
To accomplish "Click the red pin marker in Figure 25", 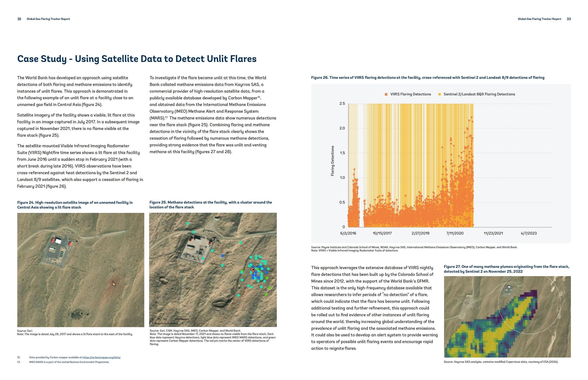I will click(253, 271).
